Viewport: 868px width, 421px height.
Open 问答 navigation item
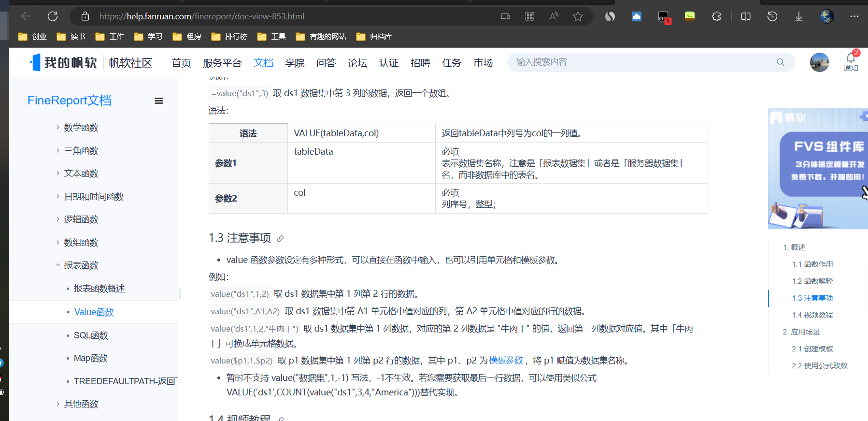(x=326, y=63)
